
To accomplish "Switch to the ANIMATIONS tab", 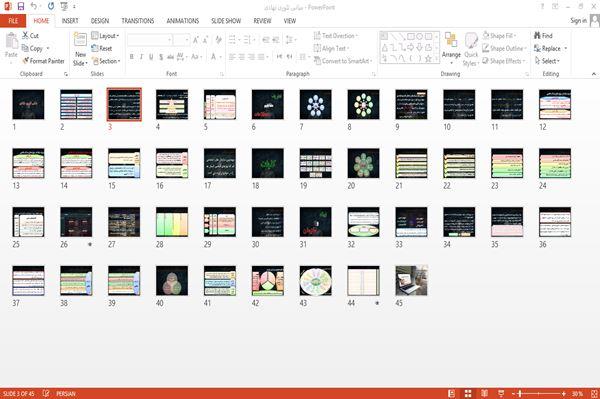I will [x=183, y=21].
